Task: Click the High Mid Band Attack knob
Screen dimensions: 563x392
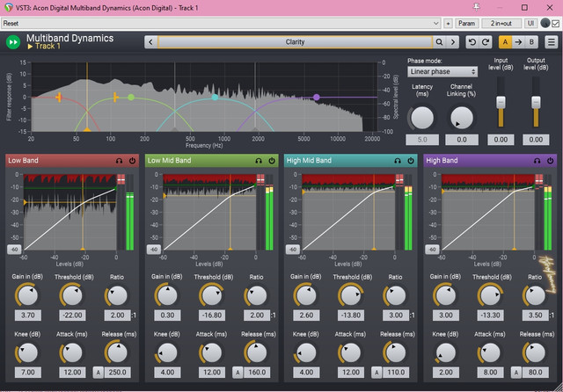Action: (350, 352)
